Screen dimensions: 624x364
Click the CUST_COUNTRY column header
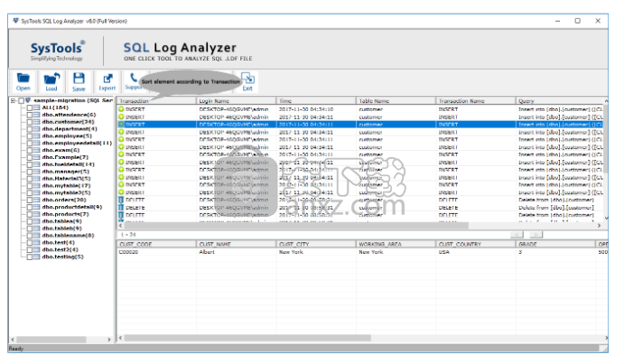tap(476, 244)
